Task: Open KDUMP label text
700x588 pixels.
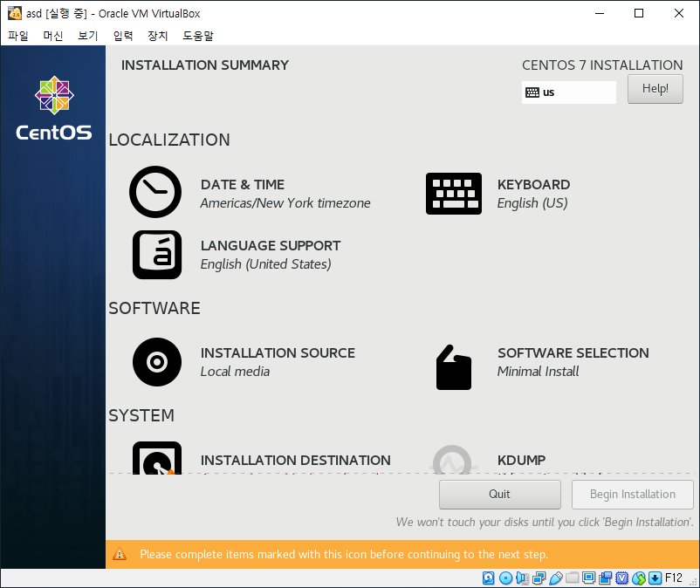Action: pos(521,460)
